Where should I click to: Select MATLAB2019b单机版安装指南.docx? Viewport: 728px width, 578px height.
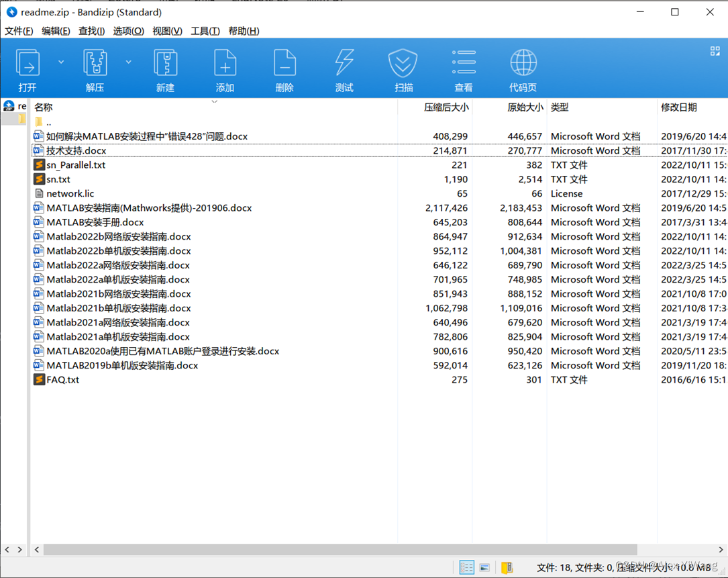[x=122, y=366]
